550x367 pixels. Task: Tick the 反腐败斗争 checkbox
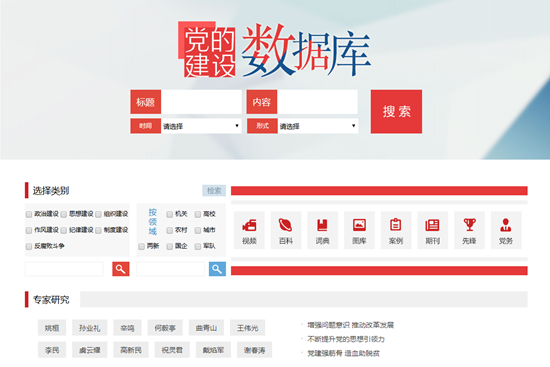click(29, 247)
